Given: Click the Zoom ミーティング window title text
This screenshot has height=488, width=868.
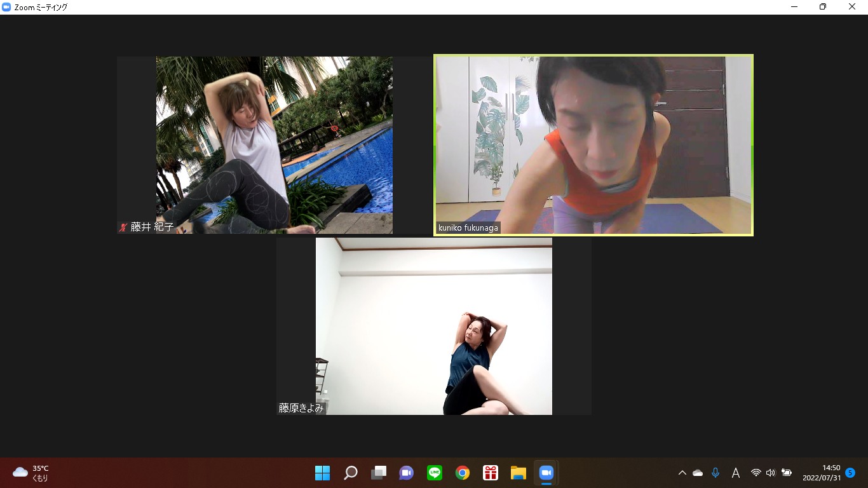Looking at the screenshot, I should pos(41,7).
